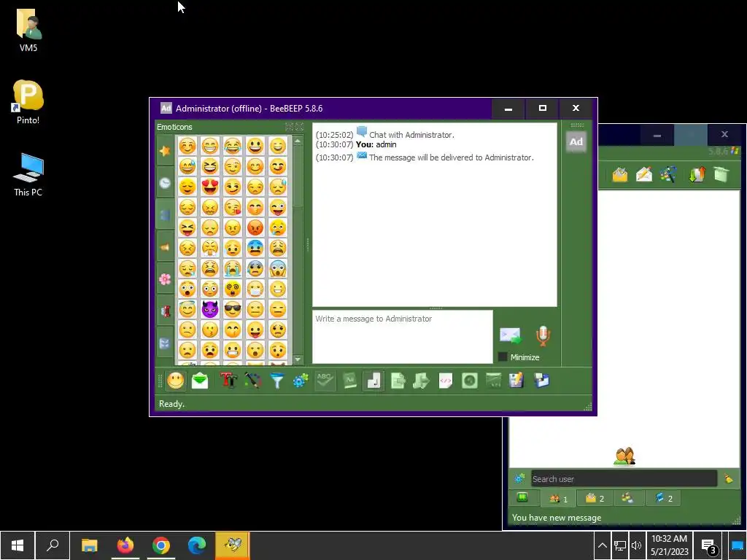The image size is (747, 560).
Task: Click the BeeBEEP bee icon in taskbar
Action: [x=232, y=545]
